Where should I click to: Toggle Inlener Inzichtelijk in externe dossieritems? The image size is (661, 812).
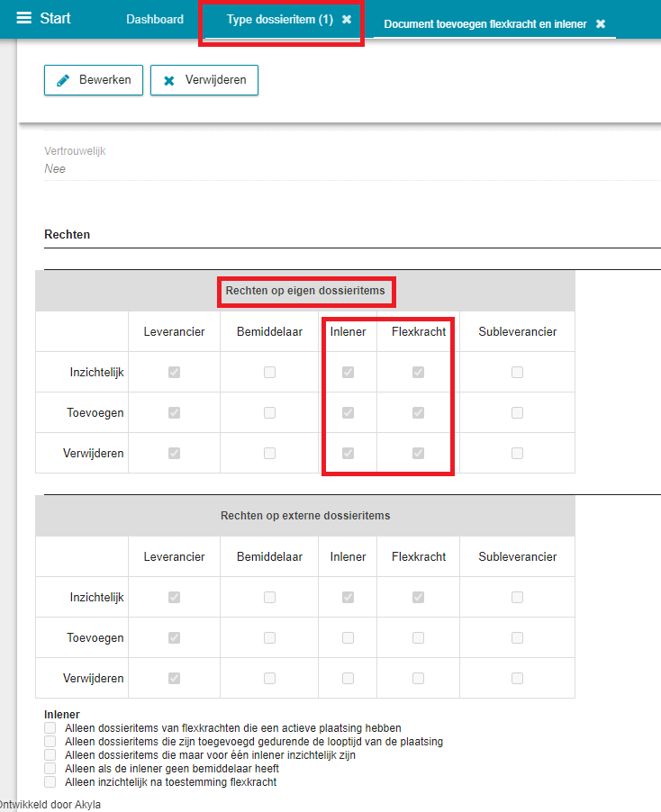click(348, 597)
